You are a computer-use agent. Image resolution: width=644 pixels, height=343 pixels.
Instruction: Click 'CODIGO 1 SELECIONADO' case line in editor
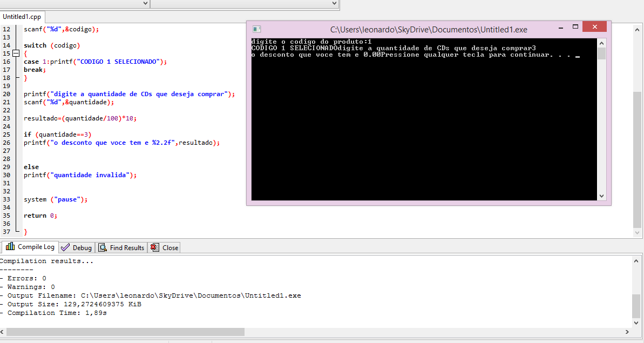pyautogui.click(x=96, y=62)
